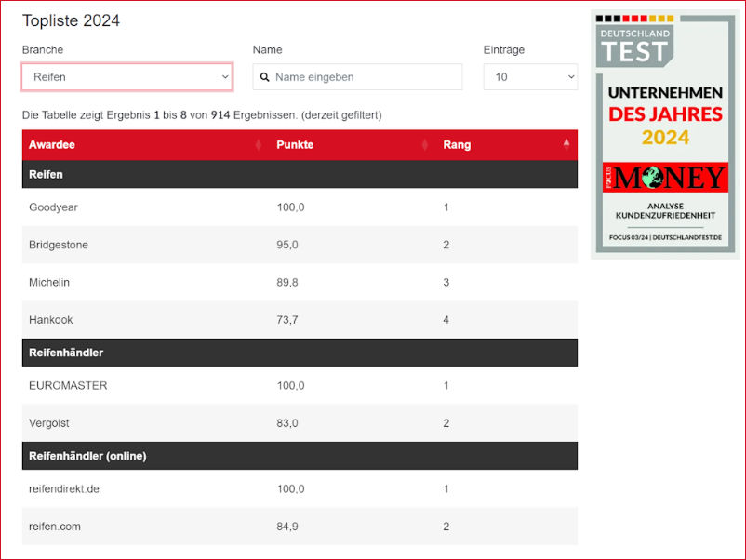The height and width of the screenshot is (560, 746).
Task: Click the 83,0 points value for Vergölst
Action: tap(287, 423)
